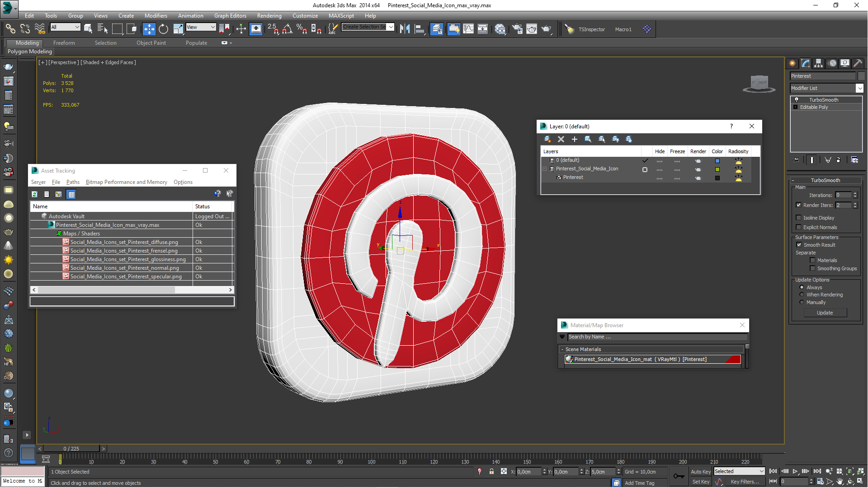Open the Material Editor from the toolbar
868x488 pixels.
tap(500, 29)
